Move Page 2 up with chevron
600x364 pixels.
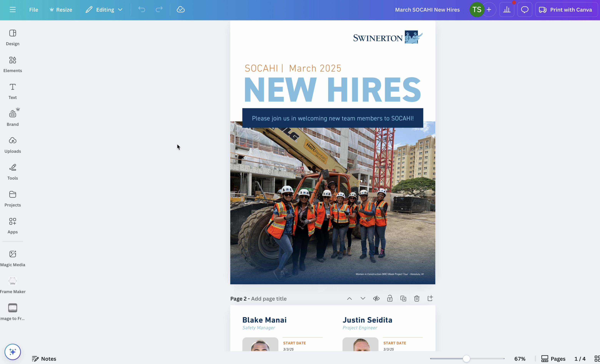[x=349, y=298]
